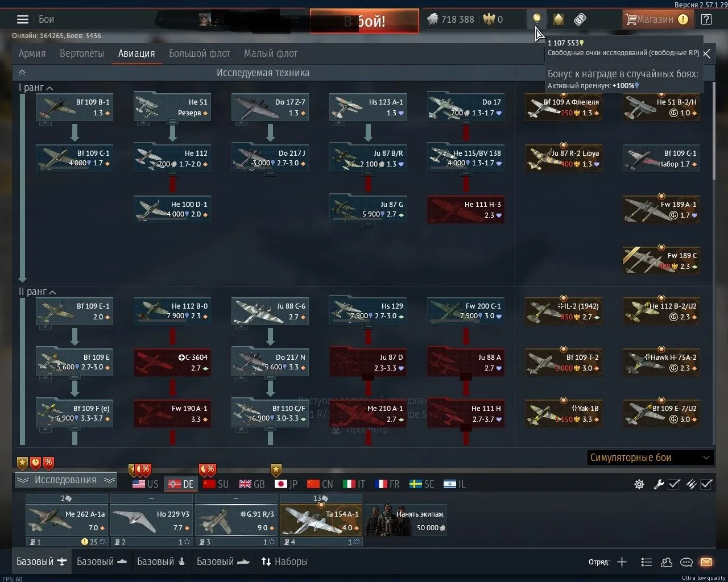Toggle auto-repair checkbox next to wrench

[674, 484]
